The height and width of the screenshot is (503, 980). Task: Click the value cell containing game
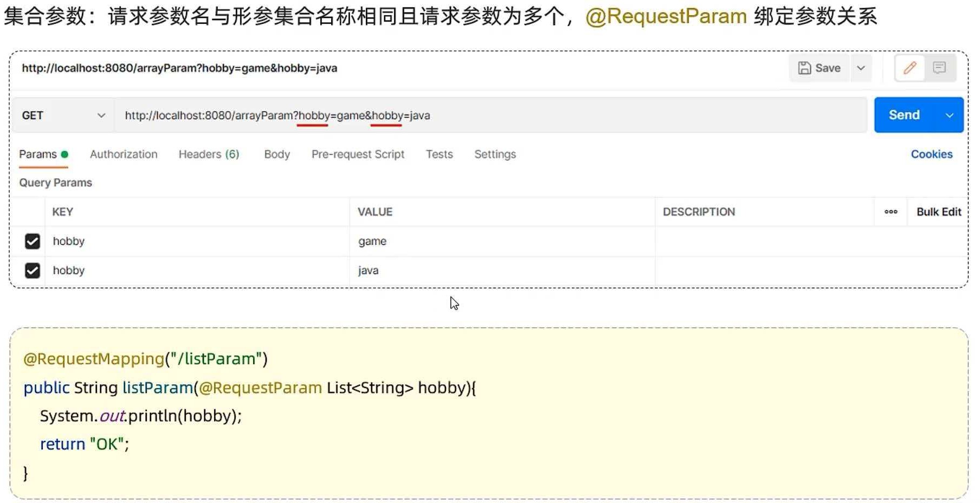click(502, 241)
